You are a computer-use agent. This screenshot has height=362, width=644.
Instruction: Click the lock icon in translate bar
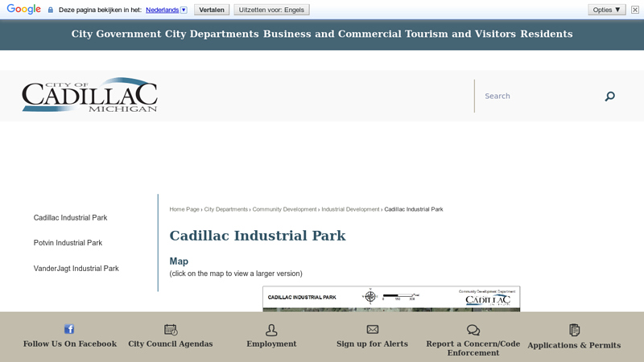[51, 10]
